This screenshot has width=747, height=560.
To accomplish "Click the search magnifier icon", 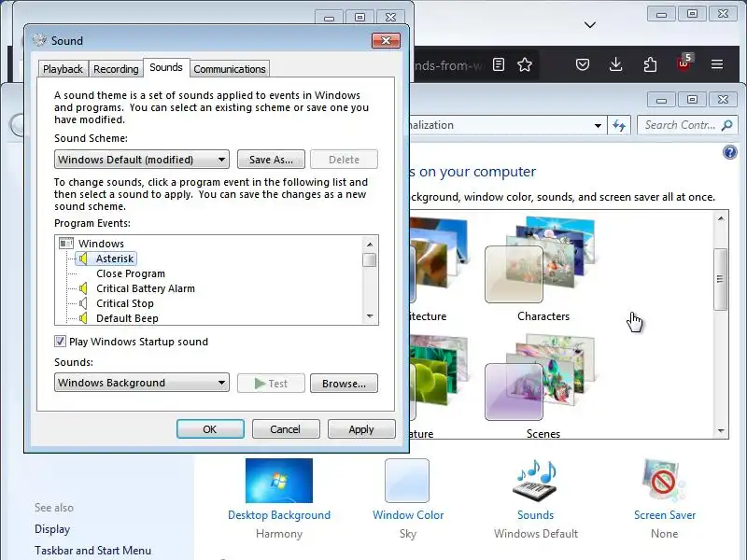I will pos(727,125).
